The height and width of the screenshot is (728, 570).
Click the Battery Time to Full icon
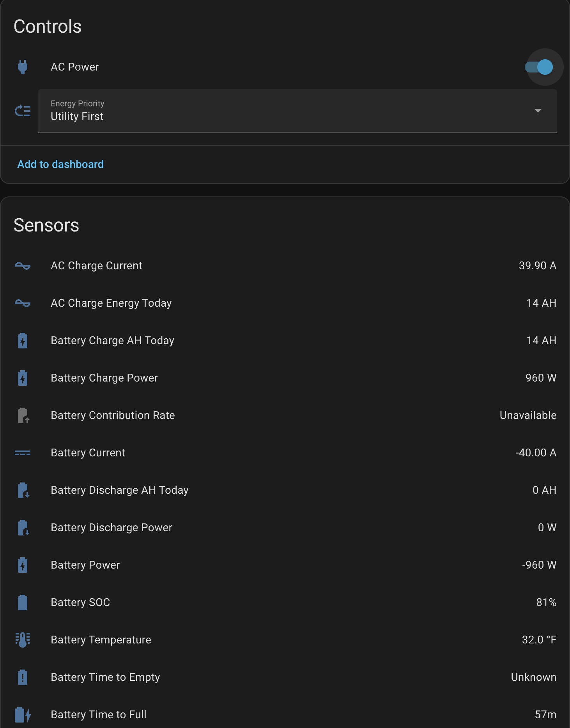(x=23, y=715)
